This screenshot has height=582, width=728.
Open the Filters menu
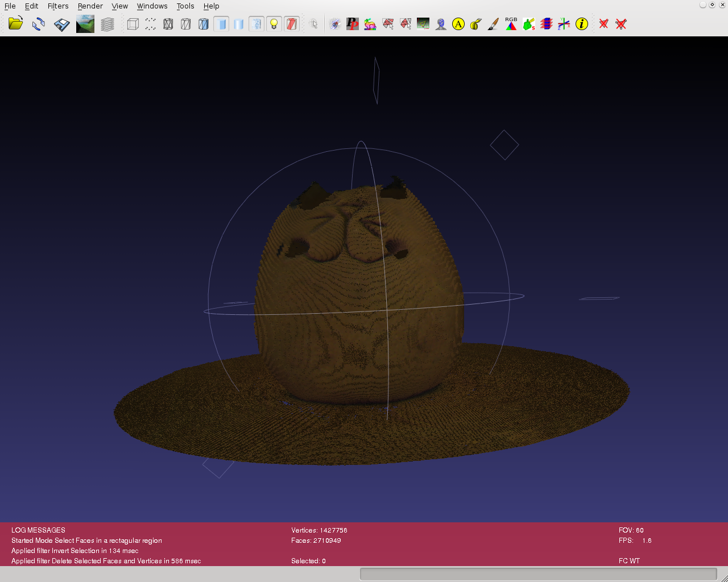tap(58, 6)
